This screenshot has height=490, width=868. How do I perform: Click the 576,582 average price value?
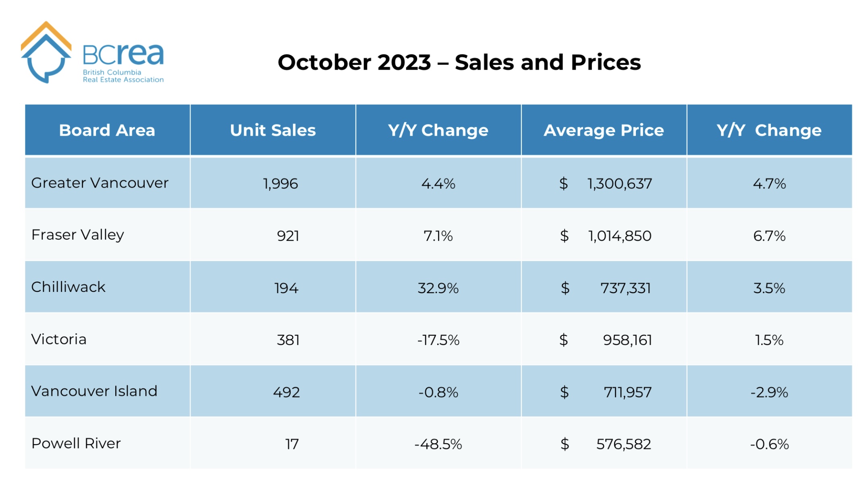pyautogui.click(x=623, y=445)
